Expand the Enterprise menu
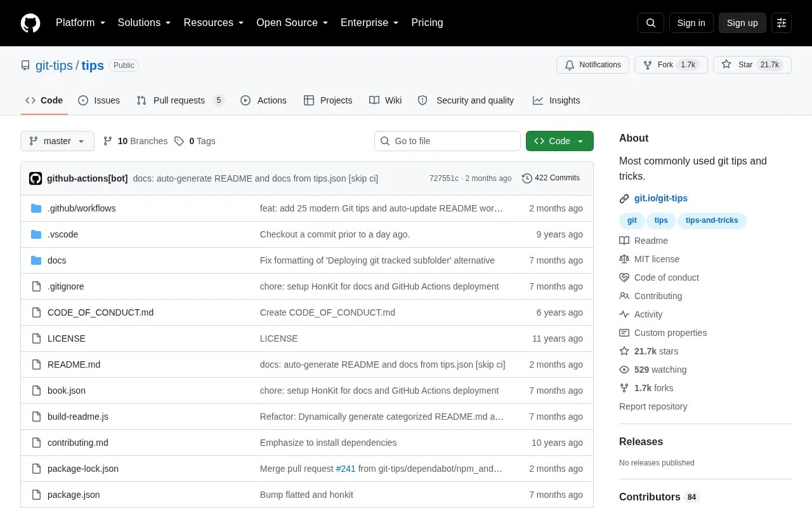812x508 pixels. pyautogui.click(x=370, y=23)
